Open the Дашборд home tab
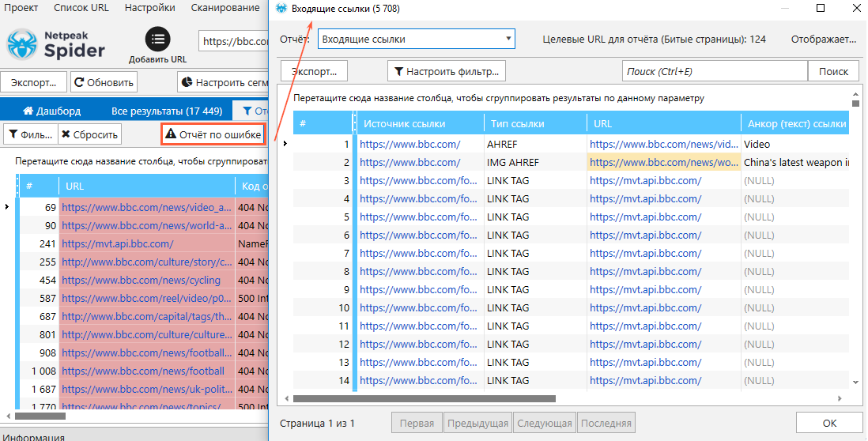The height and width of the screenshot is (441, 868). pos(51,111)
